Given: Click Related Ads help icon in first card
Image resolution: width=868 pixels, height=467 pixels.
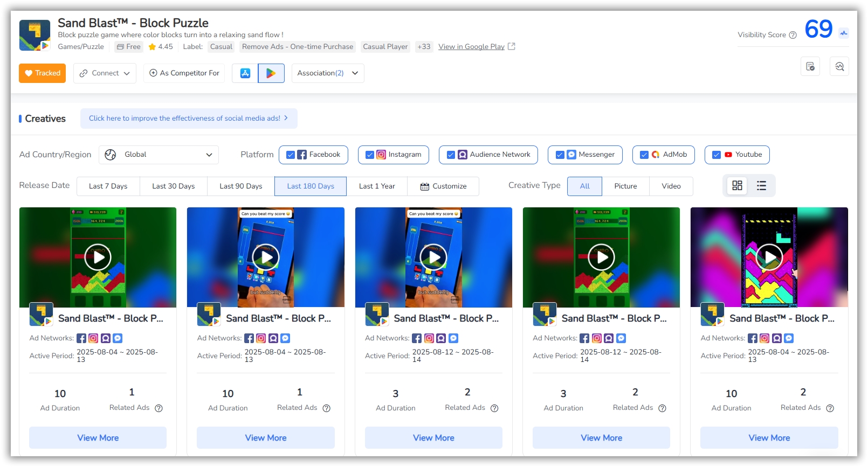Looking at the screenshot, I should coord(159,408).
